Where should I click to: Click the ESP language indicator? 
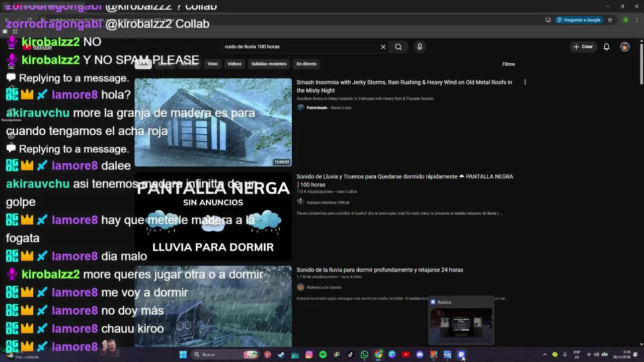pos(577,354)
